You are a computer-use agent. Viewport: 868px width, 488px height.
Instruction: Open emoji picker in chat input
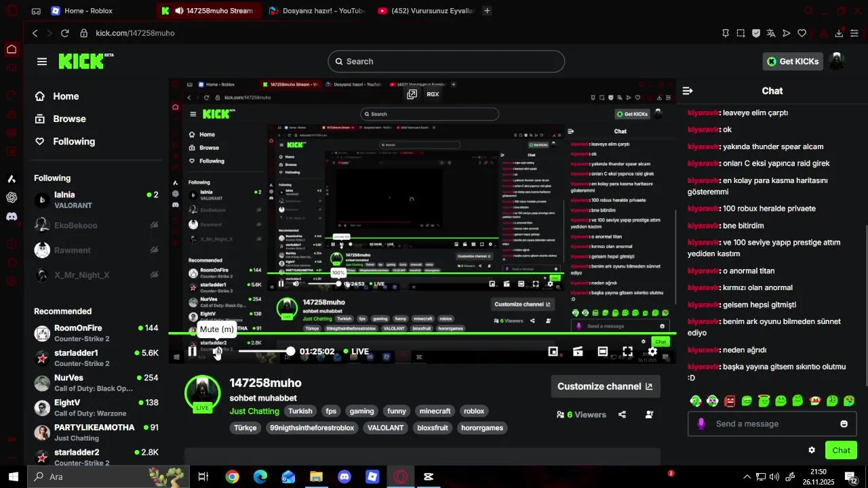pos(844,424)
